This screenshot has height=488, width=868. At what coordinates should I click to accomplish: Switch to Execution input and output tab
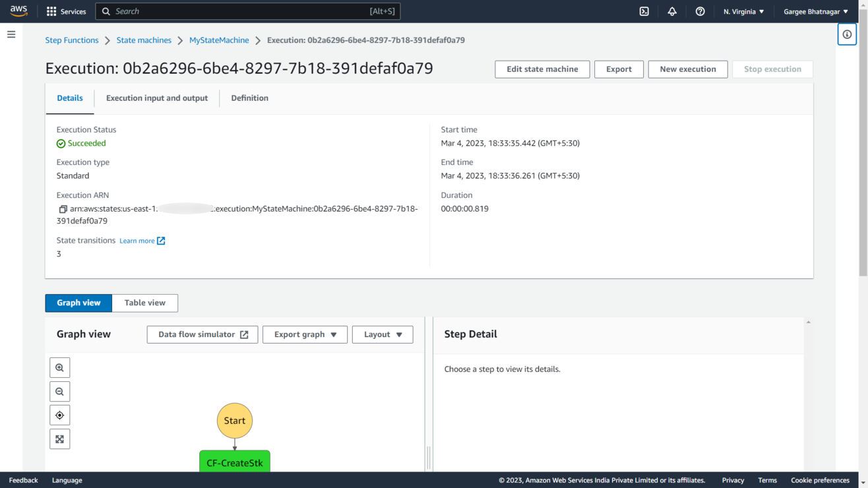(x=157, y=98)
